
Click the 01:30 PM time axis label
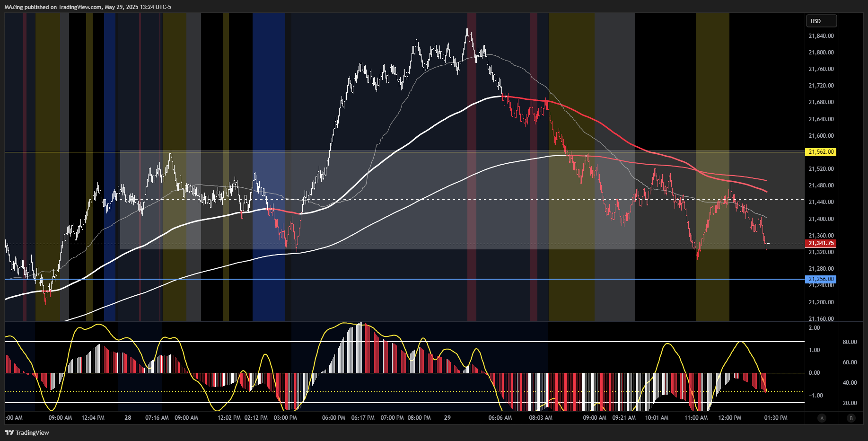[x=775, y=418]
